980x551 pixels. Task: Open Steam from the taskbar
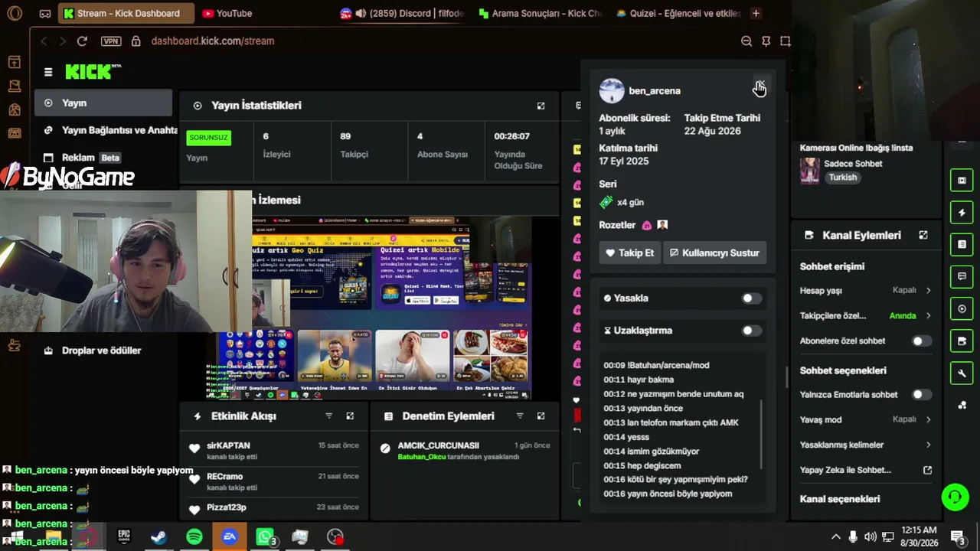coord(158,537)
